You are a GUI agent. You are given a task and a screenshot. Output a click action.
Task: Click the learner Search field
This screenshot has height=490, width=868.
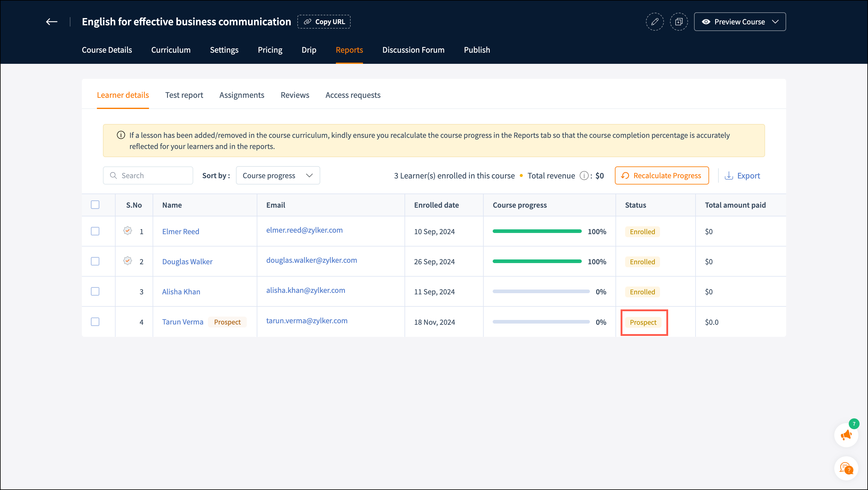tap(148, 175)
